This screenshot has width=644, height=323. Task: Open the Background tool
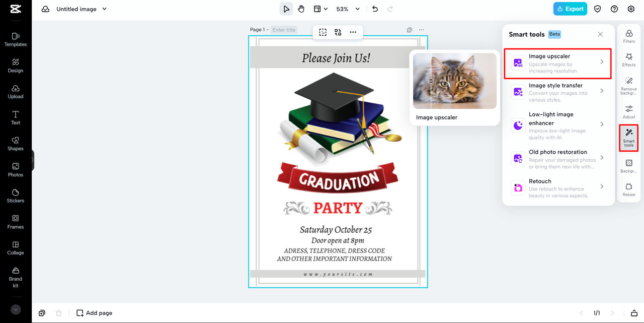[x=629, y=167]
